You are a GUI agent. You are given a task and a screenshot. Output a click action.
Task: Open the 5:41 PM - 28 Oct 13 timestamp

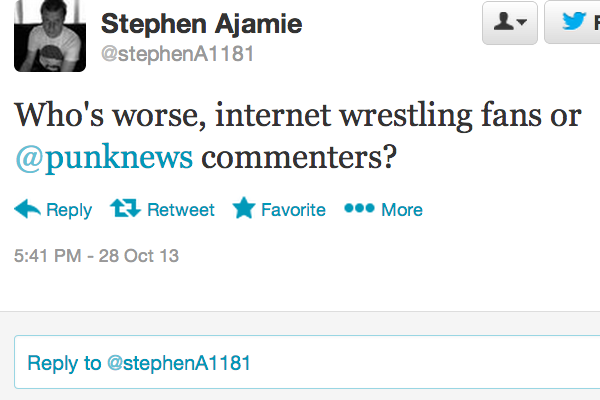tap(97, 256)
